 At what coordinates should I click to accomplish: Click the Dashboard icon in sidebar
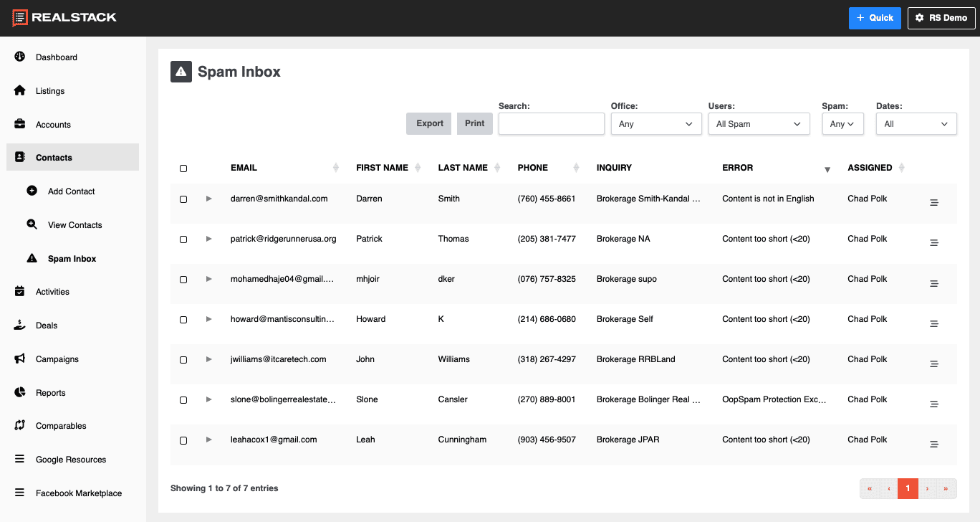[x=20, y=57]
